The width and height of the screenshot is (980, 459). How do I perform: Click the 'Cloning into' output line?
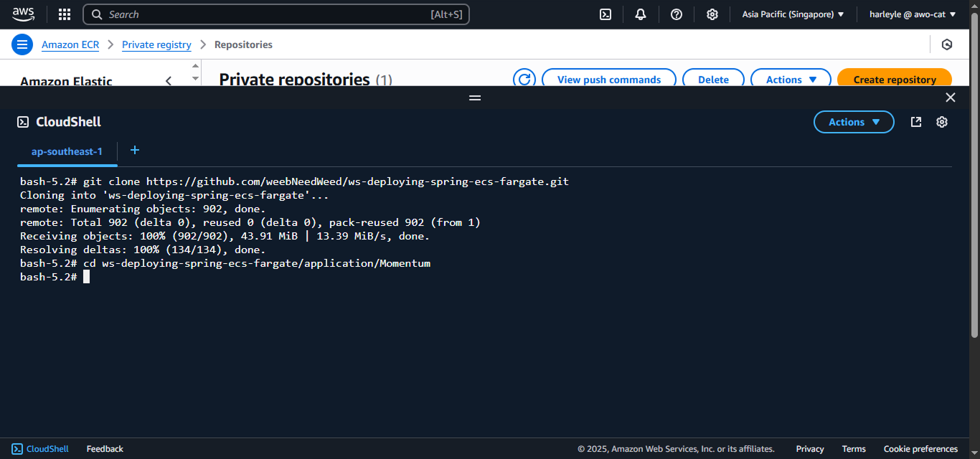coord(174,195)
